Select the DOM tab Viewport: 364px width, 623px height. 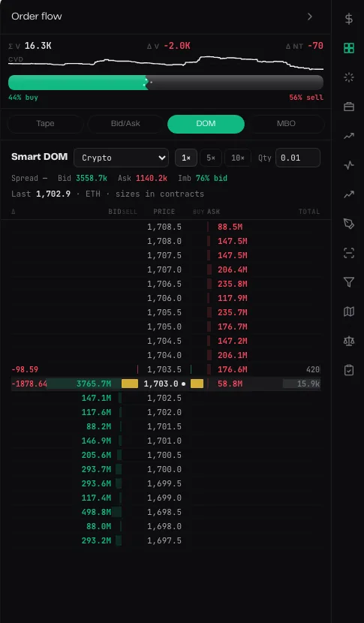206,124
